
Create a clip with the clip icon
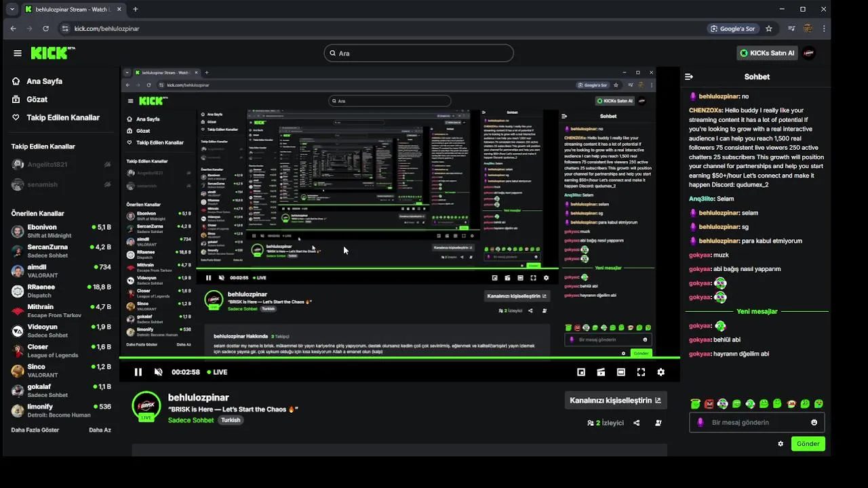tap(601, 372)
